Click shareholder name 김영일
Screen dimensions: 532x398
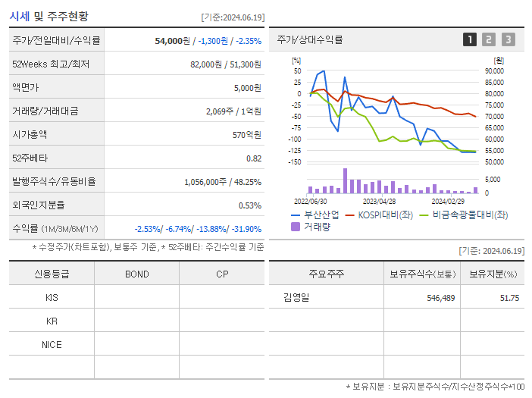(x=296, y=298)
